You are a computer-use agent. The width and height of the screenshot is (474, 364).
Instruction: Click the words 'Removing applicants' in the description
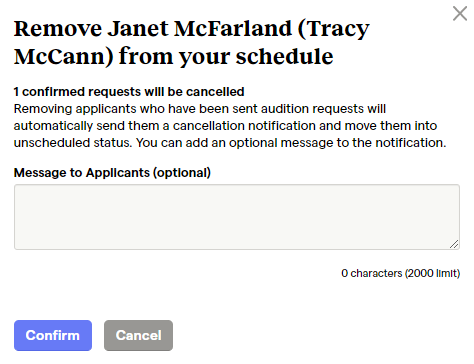(75, 109)
